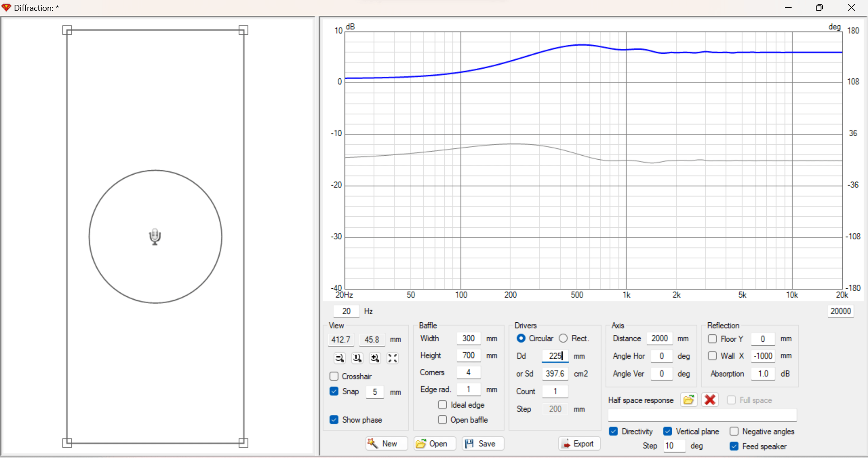
Task: Click the driver Count field
Action: (555, 391)
